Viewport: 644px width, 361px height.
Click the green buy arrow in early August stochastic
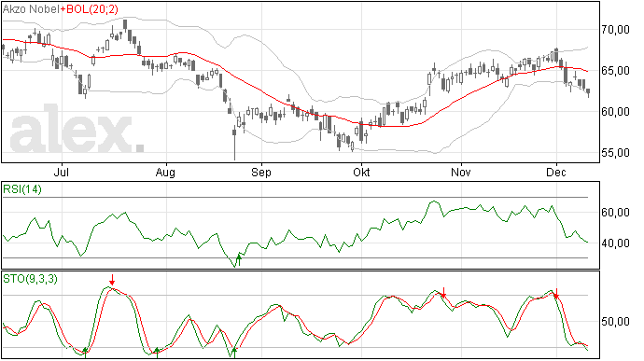[x=157, y=353]
